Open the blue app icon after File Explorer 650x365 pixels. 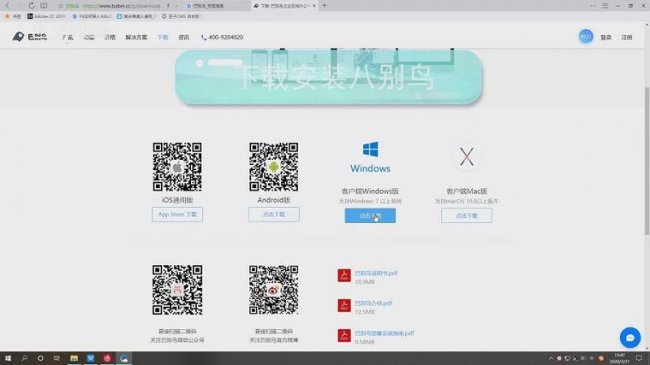click(90, 358)
